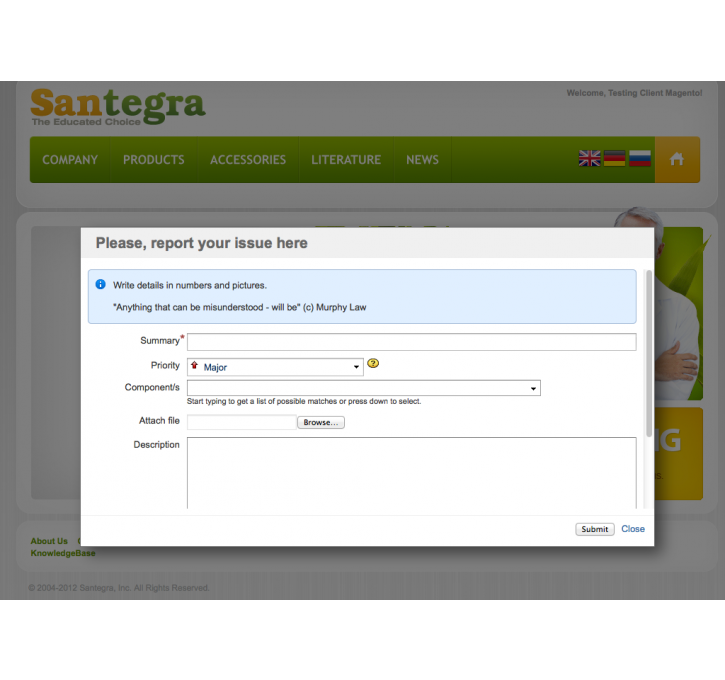Navigate to NEWS menu item
Image resolution: width=725 pixels, height=680 pixels.
point(422,160)
